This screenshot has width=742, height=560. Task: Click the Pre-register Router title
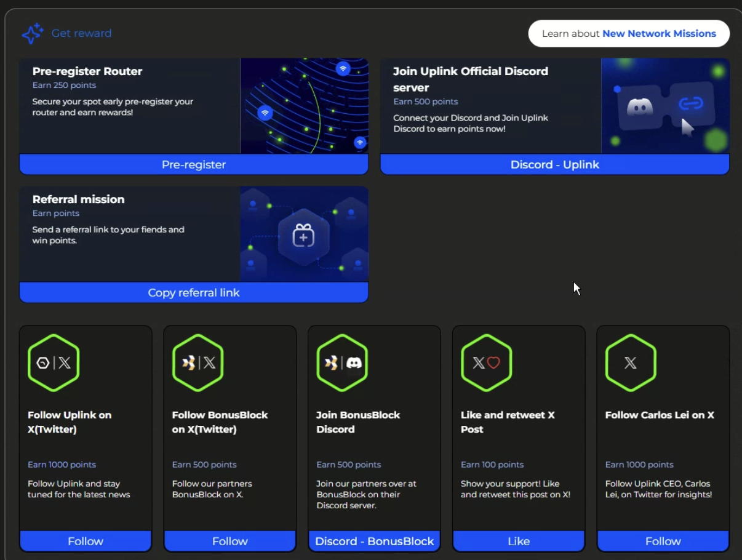pyautogui.click(x=87, y=71)
